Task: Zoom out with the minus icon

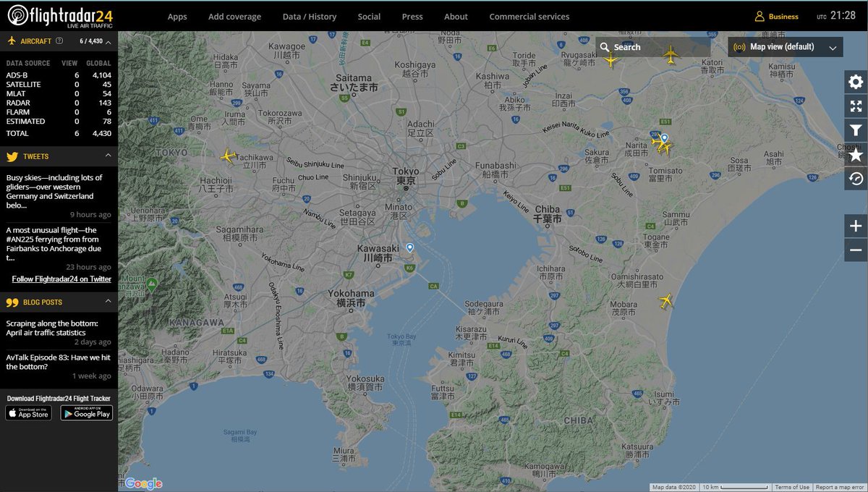Action: pos(856,250)
